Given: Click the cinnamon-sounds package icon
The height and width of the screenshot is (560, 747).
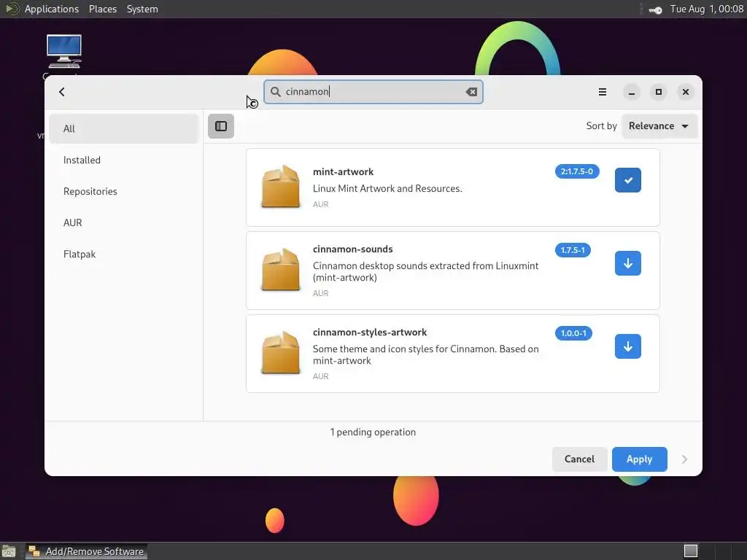Looking at the screenshot, I should pyautogui.click(x=281, y=270).
